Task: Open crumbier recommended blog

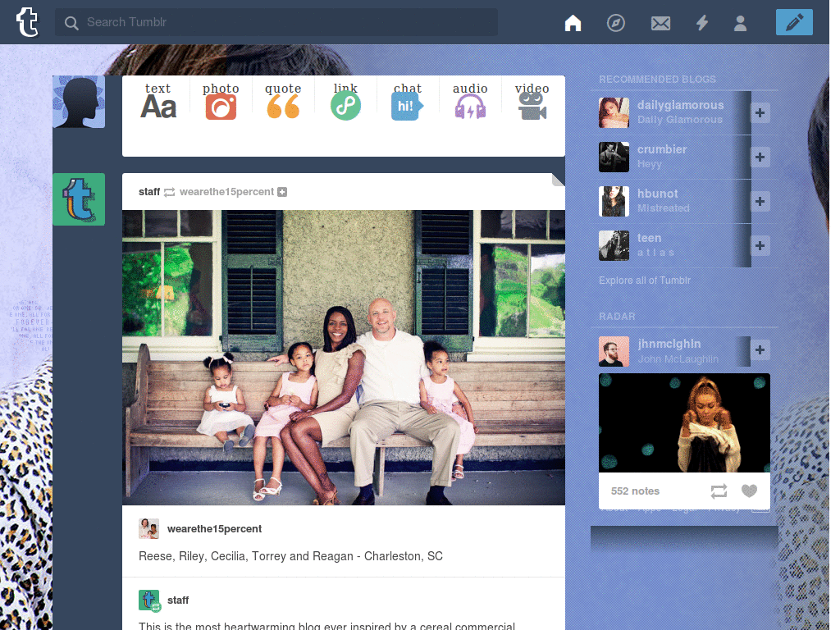Action: [x=662, y=149]
